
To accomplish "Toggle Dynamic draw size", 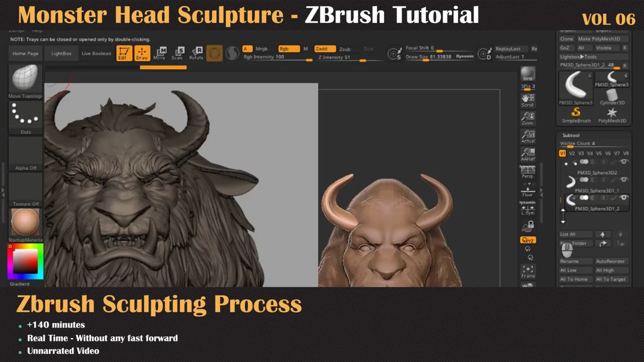I will click(465, 56).
